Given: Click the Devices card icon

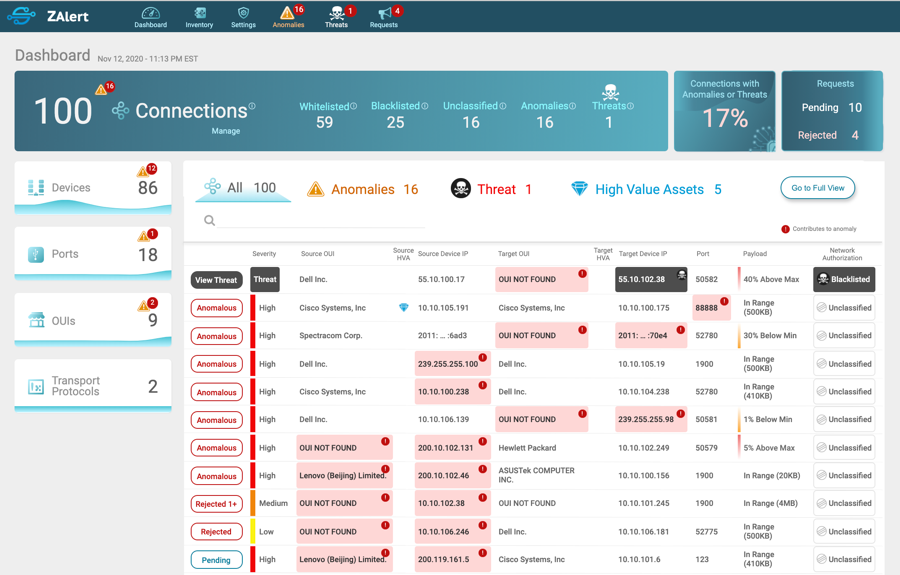Looking at the screenshot, I should pyautogui.click(x=36, y=188).
